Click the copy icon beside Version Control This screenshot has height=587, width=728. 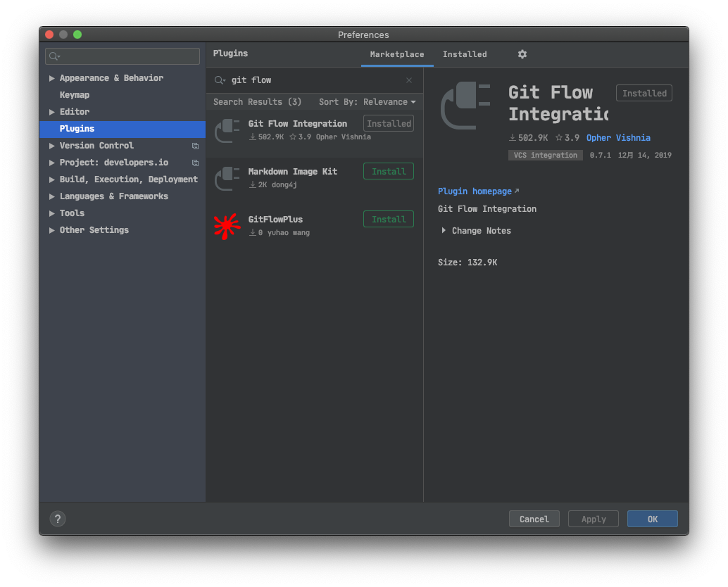click(x=195, y=146)
